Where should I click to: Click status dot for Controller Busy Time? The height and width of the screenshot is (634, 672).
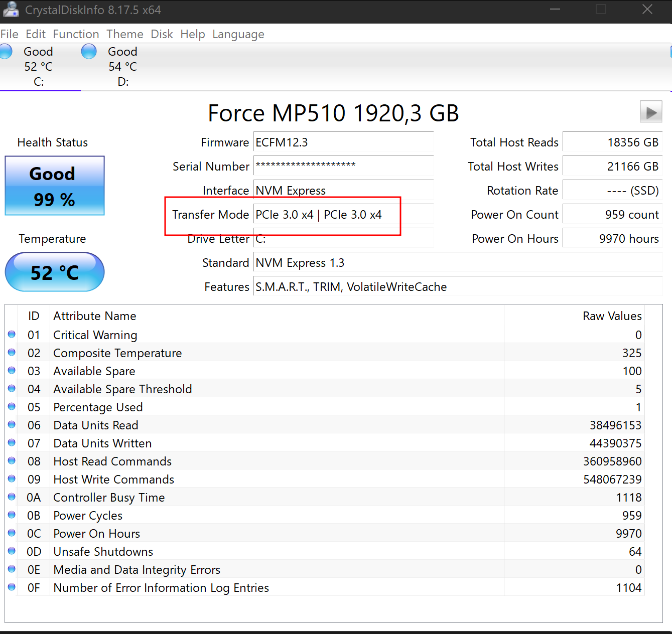(x=12, y=497)
